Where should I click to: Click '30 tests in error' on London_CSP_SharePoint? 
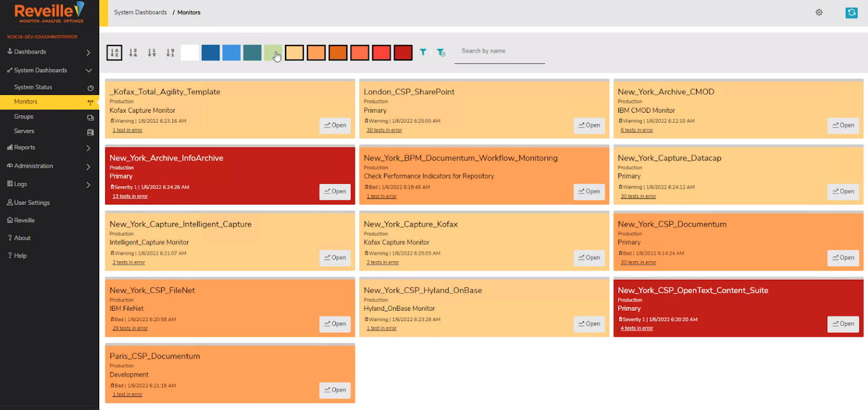384,130
